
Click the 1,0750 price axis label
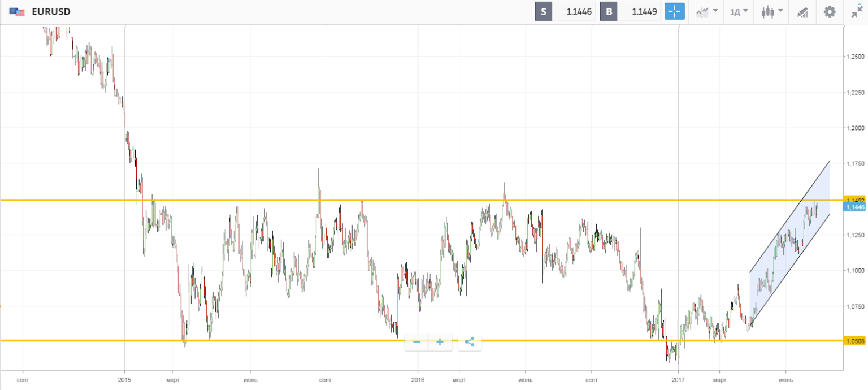pos(855,306)
